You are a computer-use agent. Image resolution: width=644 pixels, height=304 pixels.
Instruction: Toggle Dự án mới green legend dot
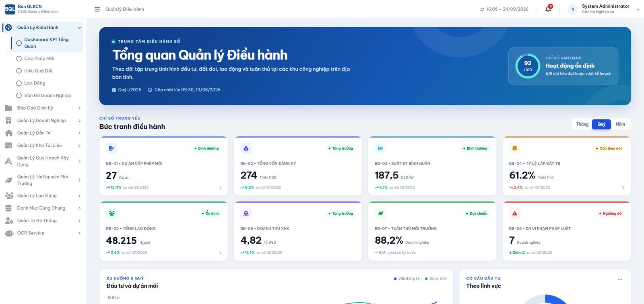click(426, 279)
